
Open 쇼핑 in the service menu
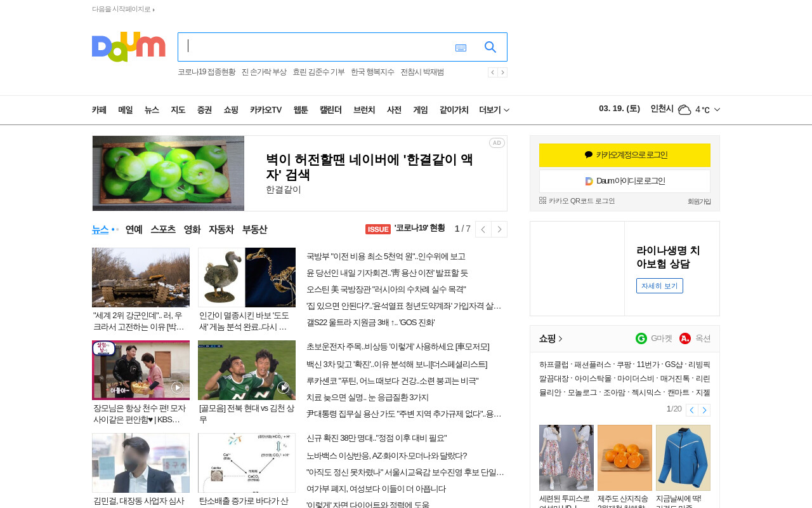[231, 110]
